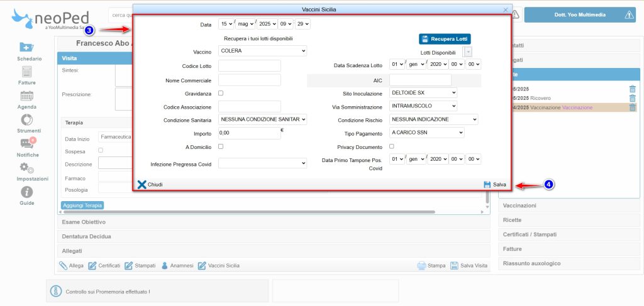Open the Strumenti sidebar icon
The image size is (644, 306).
coord(26,120)
